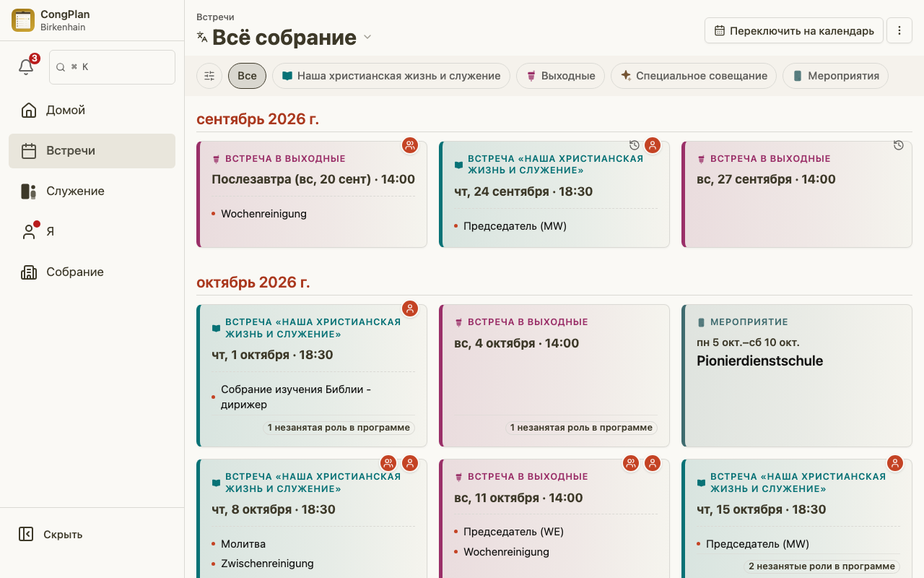Click 2 незанятые роли в программе badge
Image resolution: width=924 pixels, height=578 pixels.
pyautogui.click(x=822, y=566)
